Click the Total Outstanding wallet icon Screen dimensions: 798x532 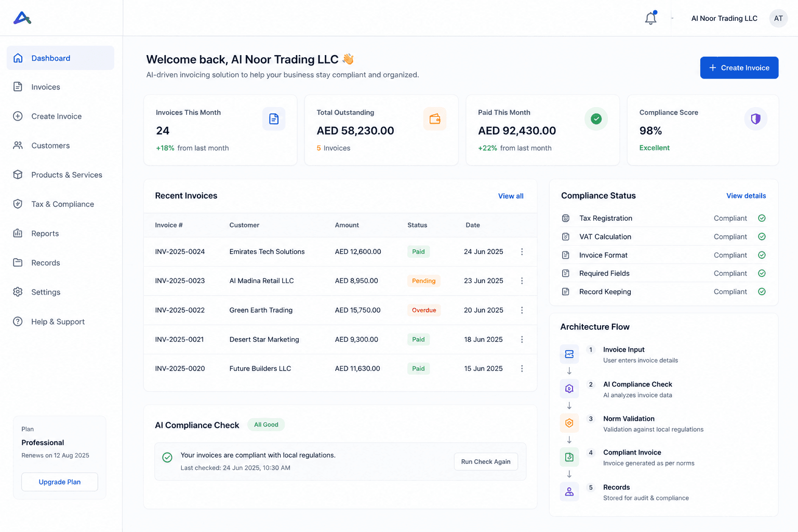[x=435, y=119]
